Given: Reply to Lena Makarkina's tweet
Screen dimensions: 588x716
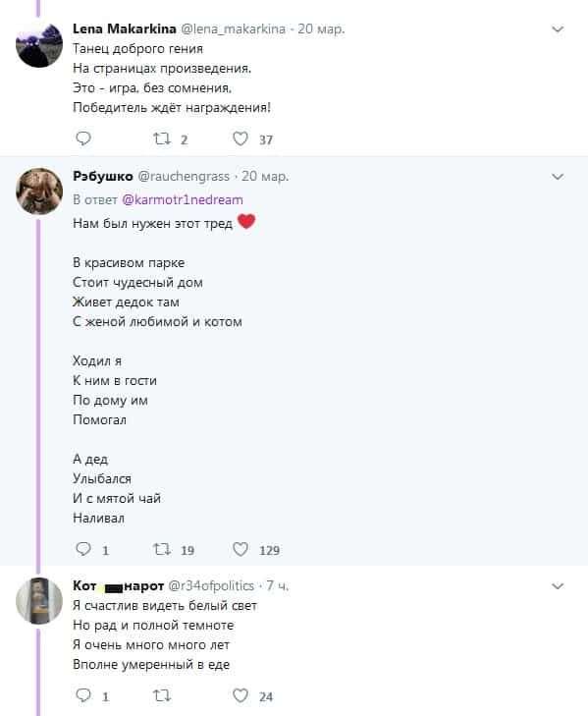Looking at the screenshot, I should 83,138.
